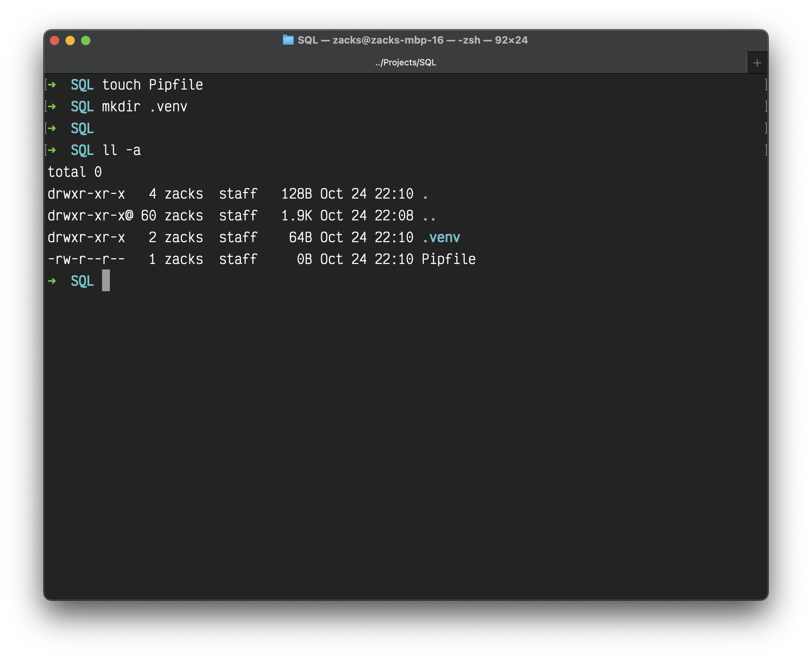
Task: Click the blue folder proxy icon in title
Action: point(288,40)
